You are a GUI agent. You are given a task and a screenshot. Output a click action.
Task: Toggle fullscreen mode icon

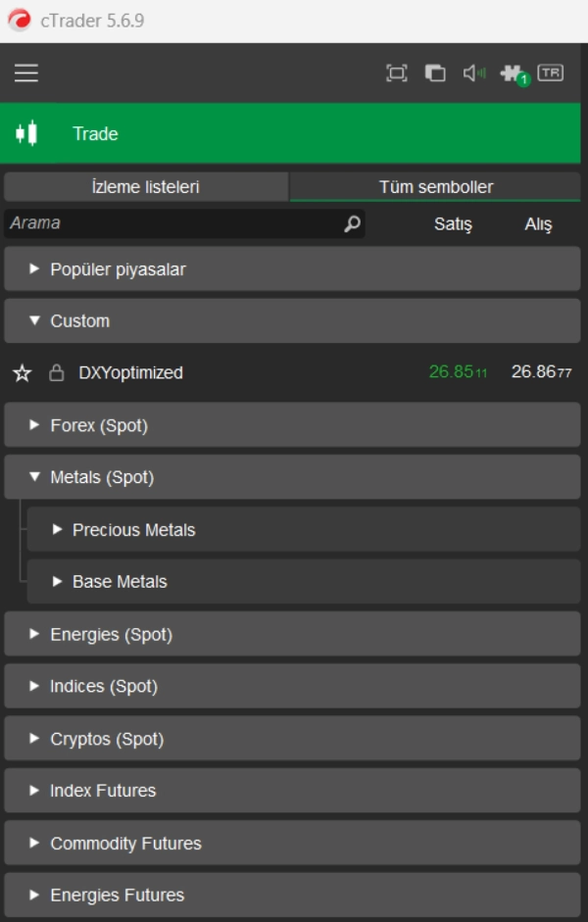[x=396, y=73]
